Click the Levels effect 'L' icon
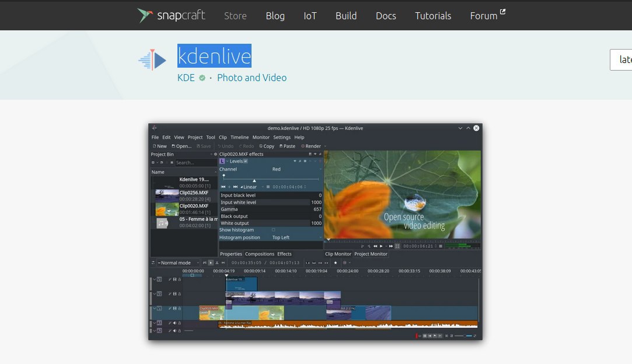Image resolution: width=632 pixels, height=364 pixels. (222, 161)
